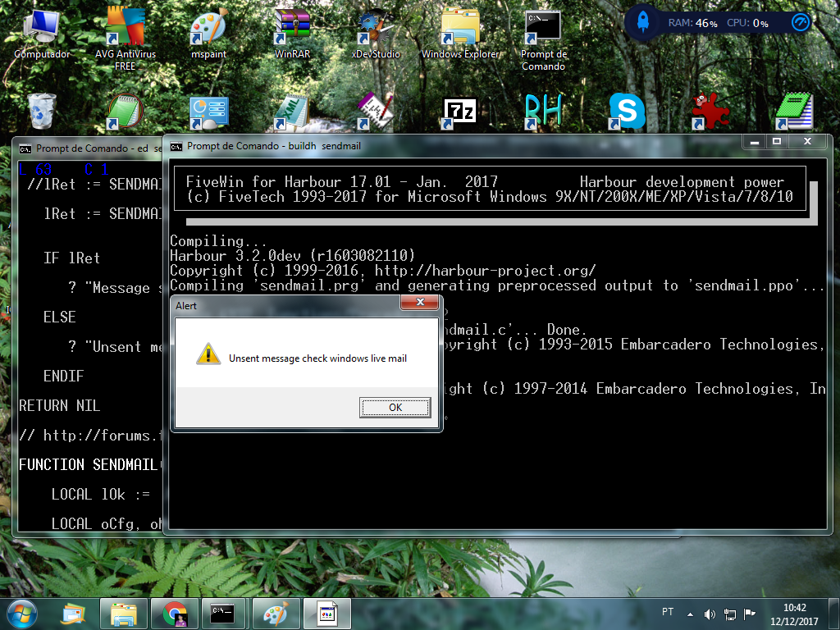
Task: Open the Computador desktop icon
Action: (42, 29)
